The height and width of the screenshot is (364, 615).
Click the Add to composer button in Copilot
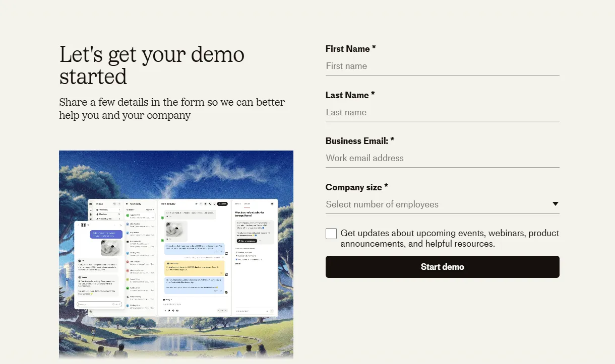(246, 241)
